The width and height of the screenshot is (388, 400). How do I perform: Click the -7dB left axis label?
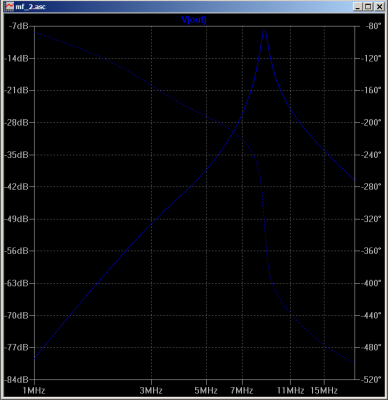coord(19,26)
